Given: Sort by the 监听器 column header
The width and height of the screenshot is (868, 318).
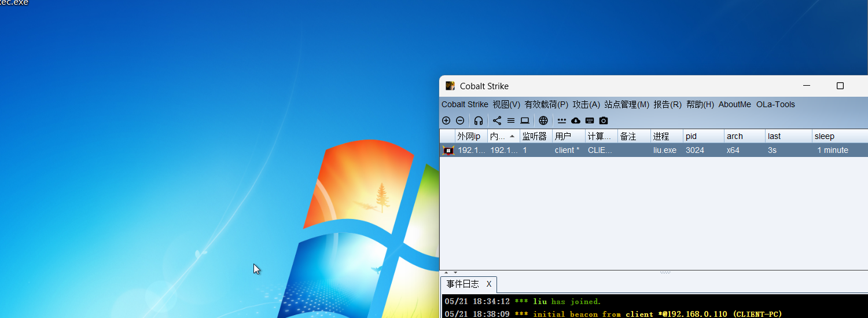Looking at the screenshot, I should coord(536,136).
